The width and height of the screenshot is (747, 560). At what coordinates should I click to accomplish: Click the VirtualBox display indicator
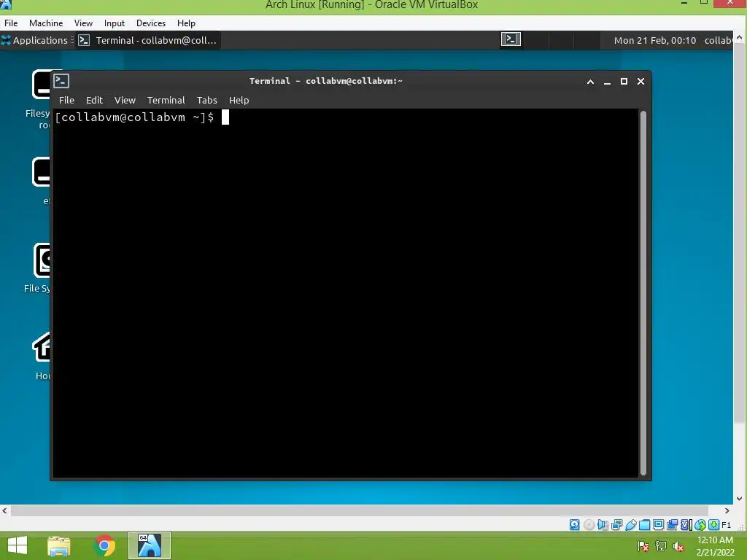point(659,525)
